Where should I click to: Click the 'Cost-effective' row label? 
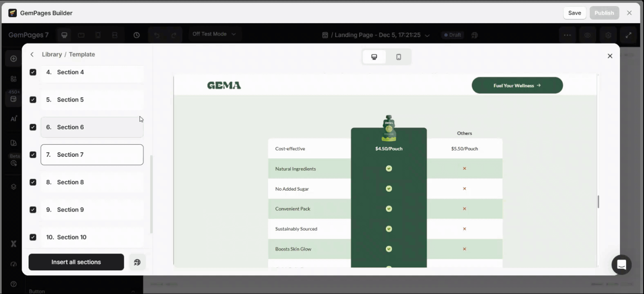tap(290, 149)
